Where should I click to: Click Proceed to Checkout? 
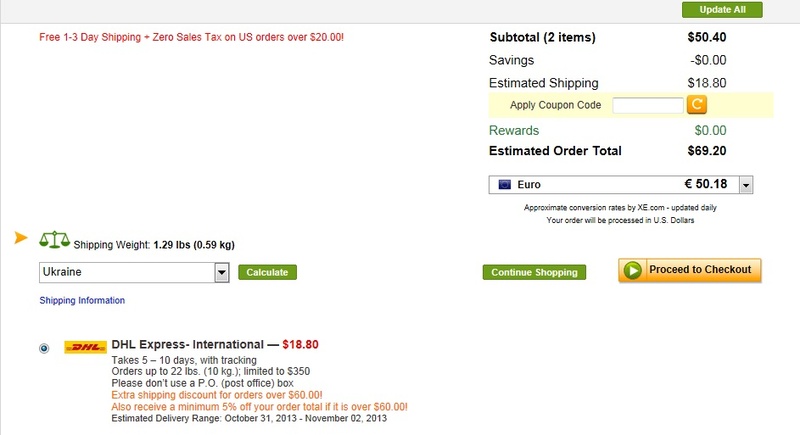[690, 270]
